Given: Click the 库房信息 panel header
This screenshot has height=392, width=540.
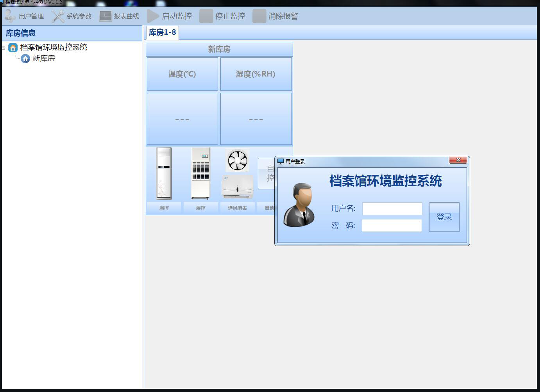Looking at the screenshot, I should click(x=72, y=33).
